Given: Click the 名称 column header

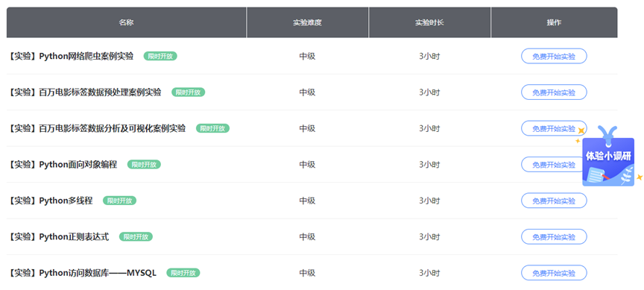Looking at the screenshot, I should [x=127, y=22].
